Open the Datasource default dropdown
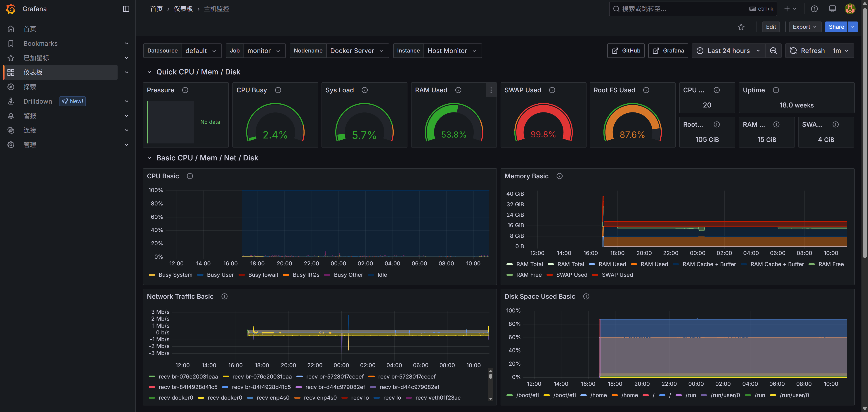 [x=201, y=51]
